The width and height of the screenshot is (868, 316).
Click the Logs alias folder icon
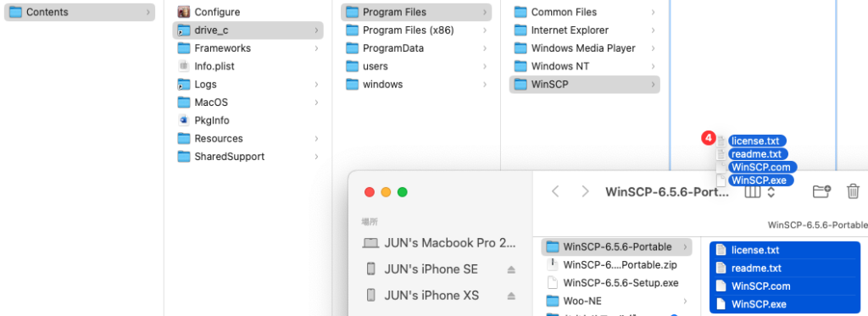184,85
